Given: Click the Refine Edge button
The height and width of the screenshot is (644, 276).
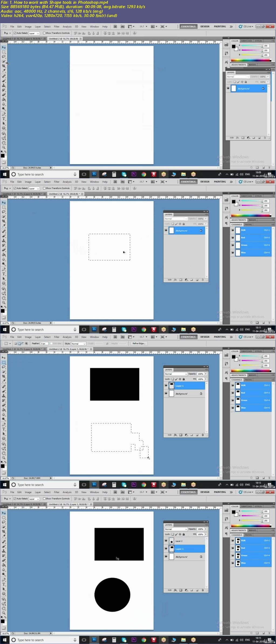Looking at the screenshot, I should point(139,343).
